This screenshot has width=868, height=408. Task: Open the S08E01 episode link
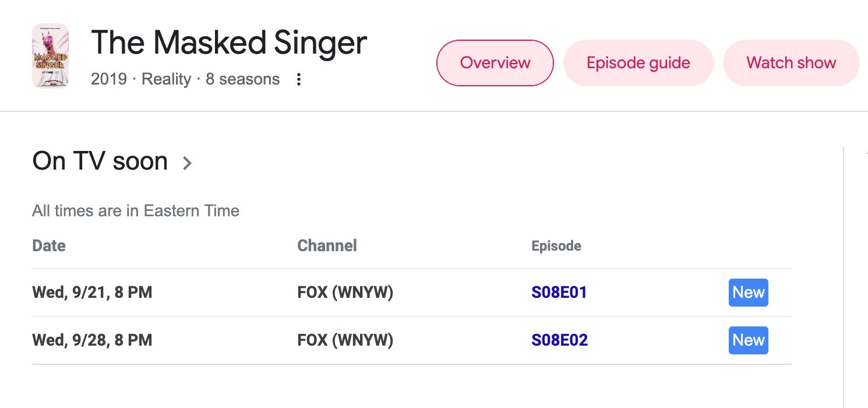pyautogui.click(x=559, y=293)
